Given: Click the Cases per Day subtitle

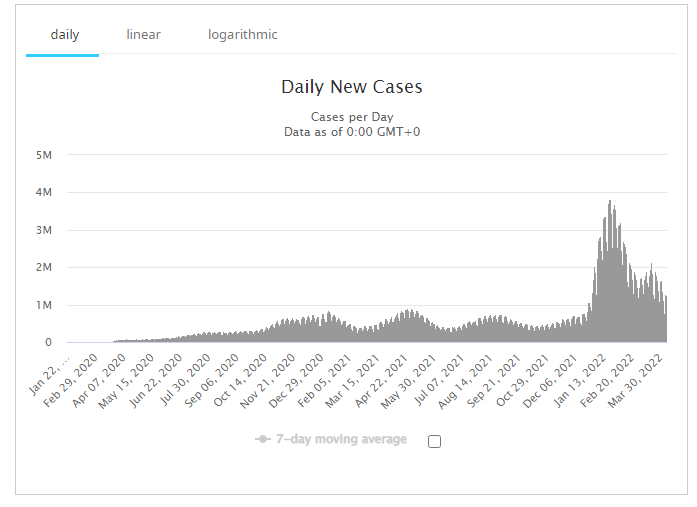Looking at the screenshot, I should pyautogui.click(x=352, y=117).
